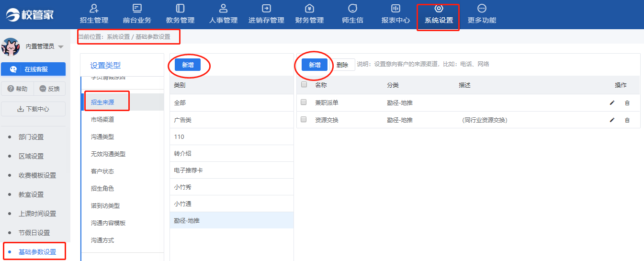Viewport: 644px width, 261px height.
Task: Select 小竹通 category row
Action: (x=232, y=204)
